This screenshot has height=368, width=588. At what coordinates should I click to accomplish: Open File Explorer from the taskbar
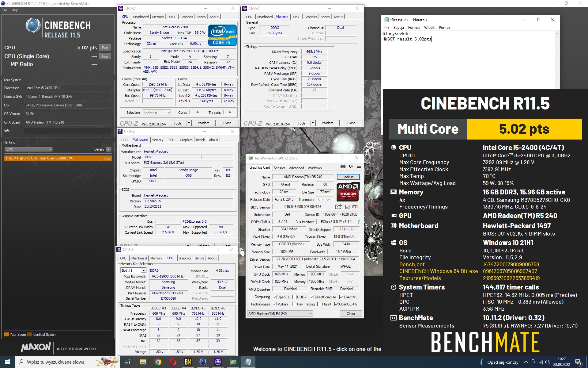click(143, 362)
